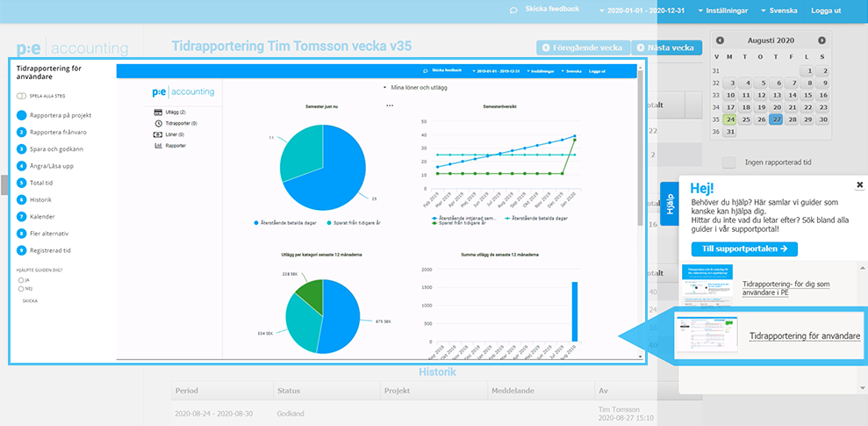
Task: Select step 5 Total tid
Action: click(35, 182)
